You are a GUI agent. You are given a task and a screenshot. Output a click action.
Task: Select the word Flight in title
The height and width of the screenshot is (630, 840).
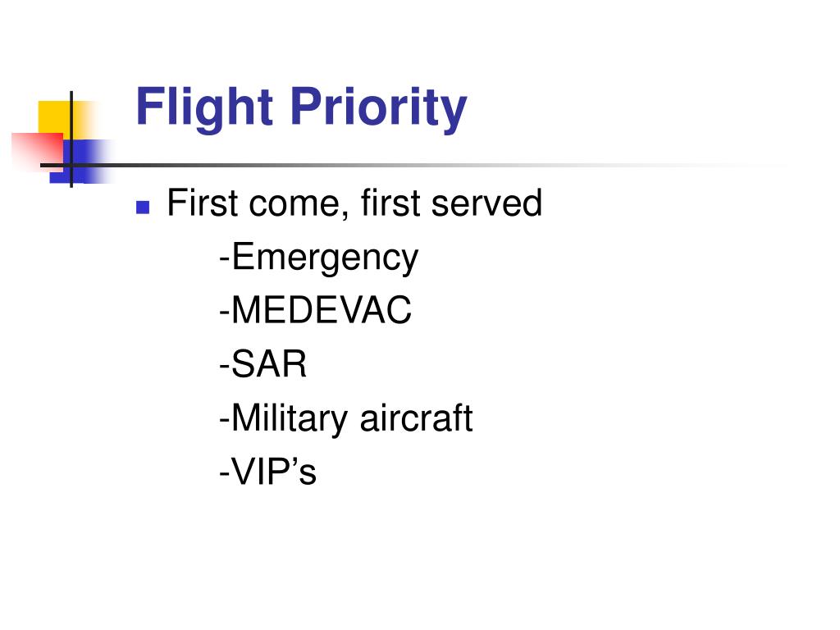click(204, 109)
